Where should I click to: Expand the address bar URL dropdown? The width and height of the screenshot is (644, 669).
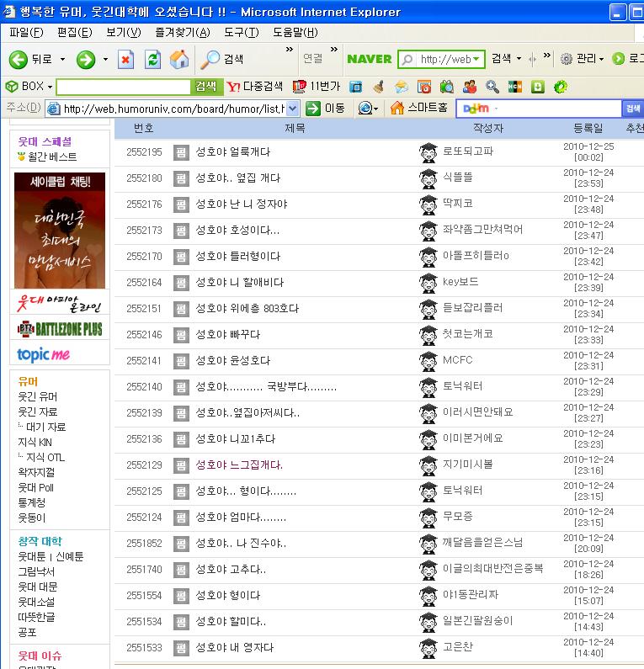pos(292,108)
